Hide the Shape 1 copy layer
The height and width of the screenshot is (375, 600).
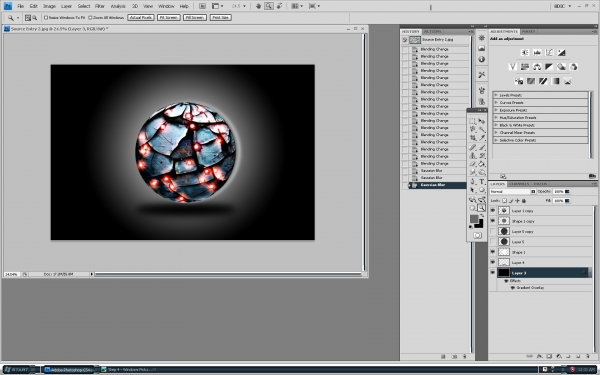(x=493, y=221)
